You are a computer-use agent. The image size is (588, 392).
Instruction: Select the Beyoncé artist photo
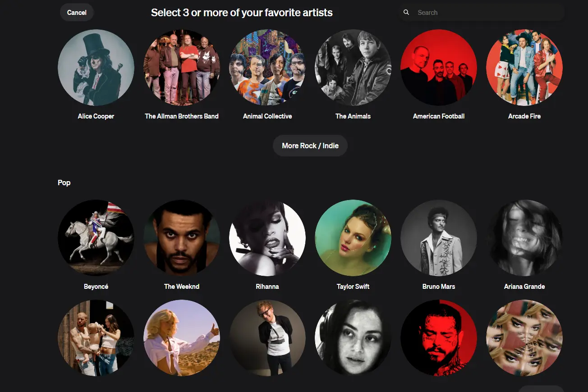(96, 238)
